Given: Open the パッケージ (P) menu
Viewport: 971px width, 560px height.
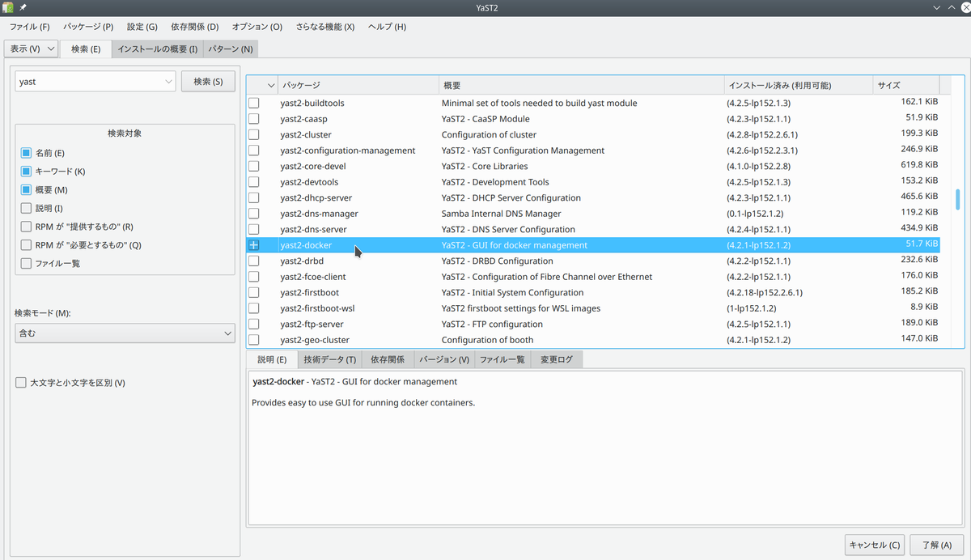Looking at the screenshot, I should point(87,27).
